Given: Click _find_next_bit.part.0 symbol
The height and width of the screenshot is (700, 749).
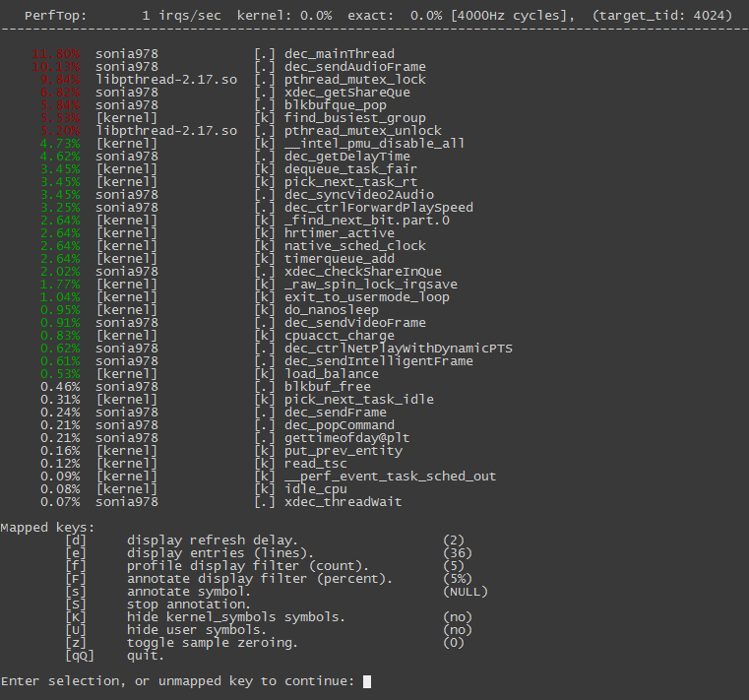Looking at the screenshot, I should click(367, 221).
